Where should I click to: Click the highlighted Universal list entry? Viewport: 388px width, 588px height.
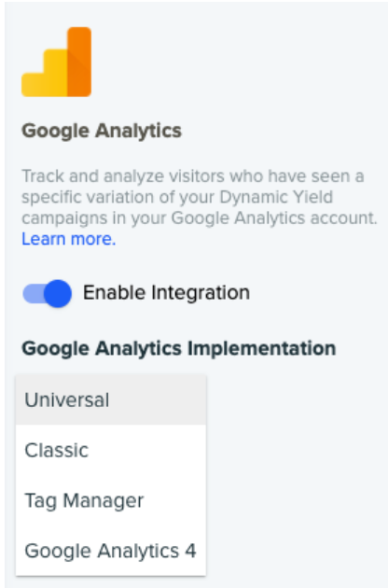[x=111, y=399]
